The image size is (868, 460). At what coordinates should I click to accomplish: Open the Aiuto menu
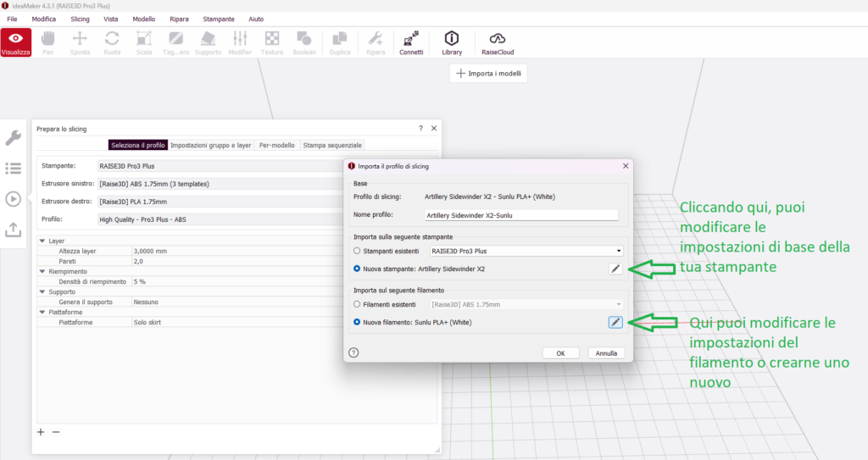point(256,19)
